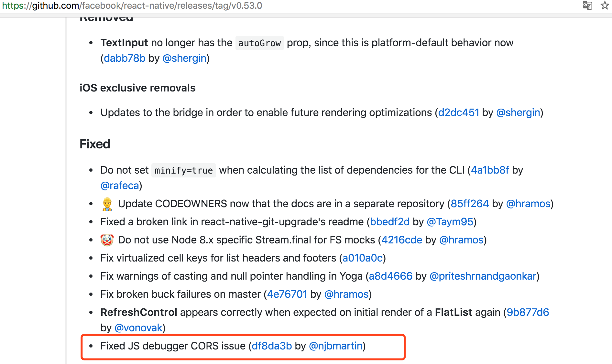The image size is (612, 364).
Task: Open commit d2dc451 link
Action: pos(459,112)
